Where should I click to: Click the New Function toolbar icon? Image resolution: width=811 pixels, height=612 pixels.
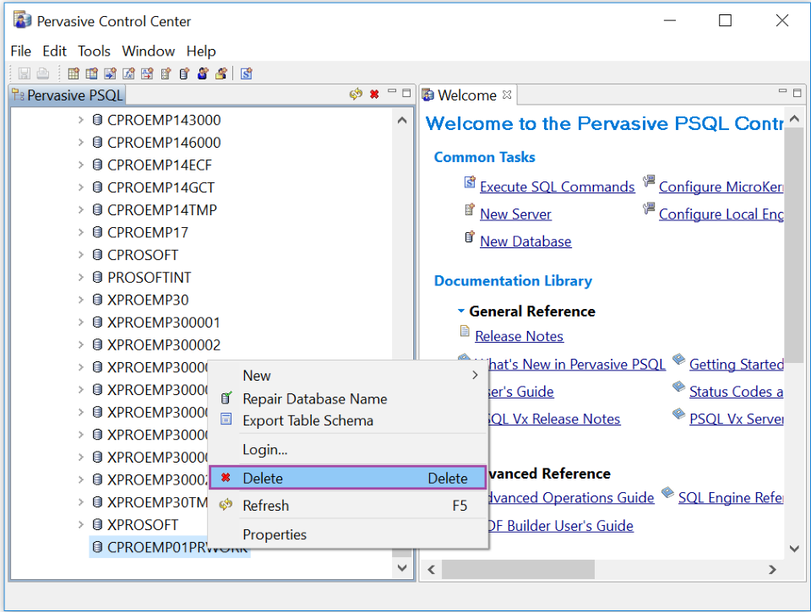129,73
